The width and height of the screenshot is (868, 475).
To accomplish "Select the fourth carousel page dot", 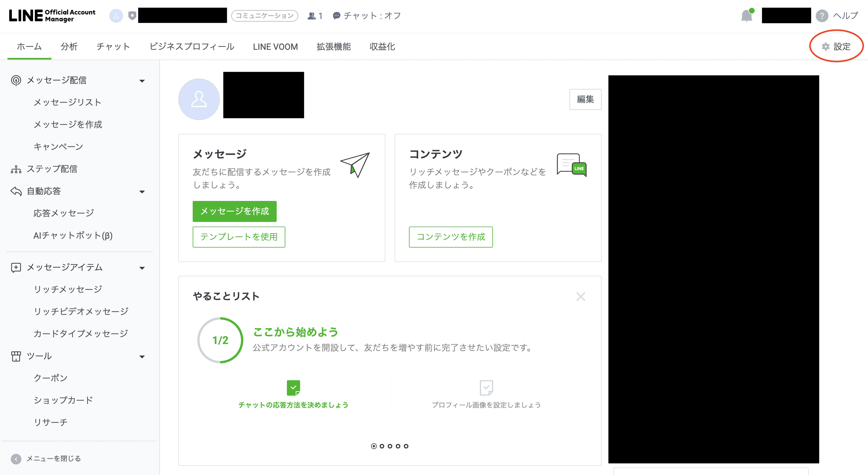I will click(398, 446).
